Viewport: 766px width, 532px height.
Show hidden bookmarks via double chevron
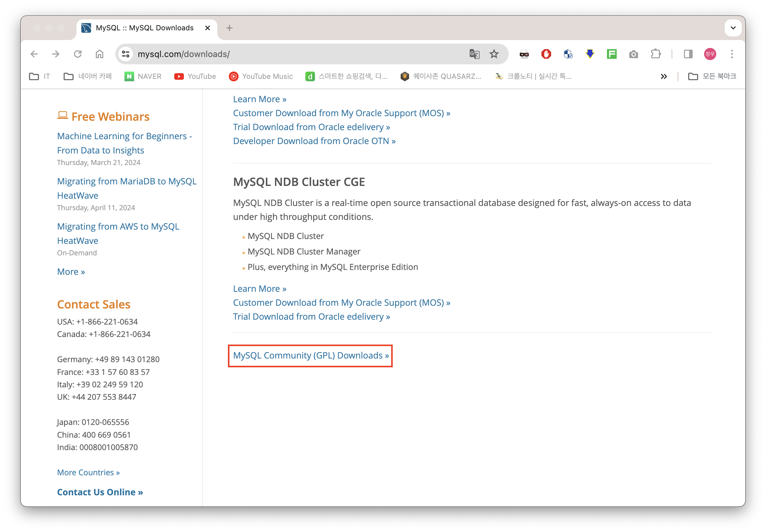point(664,76)
